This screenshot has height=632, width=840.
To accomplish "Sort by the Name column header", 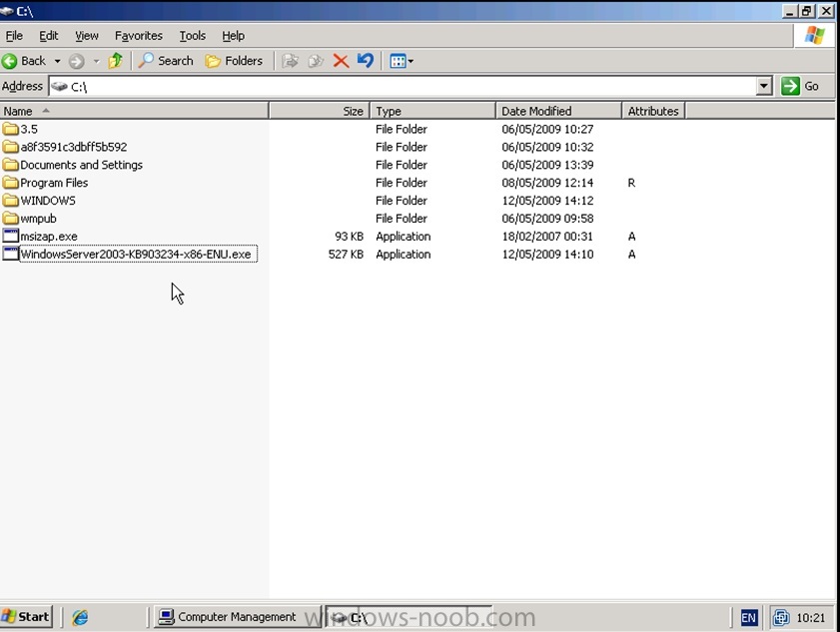I will [x=134, y=111].
